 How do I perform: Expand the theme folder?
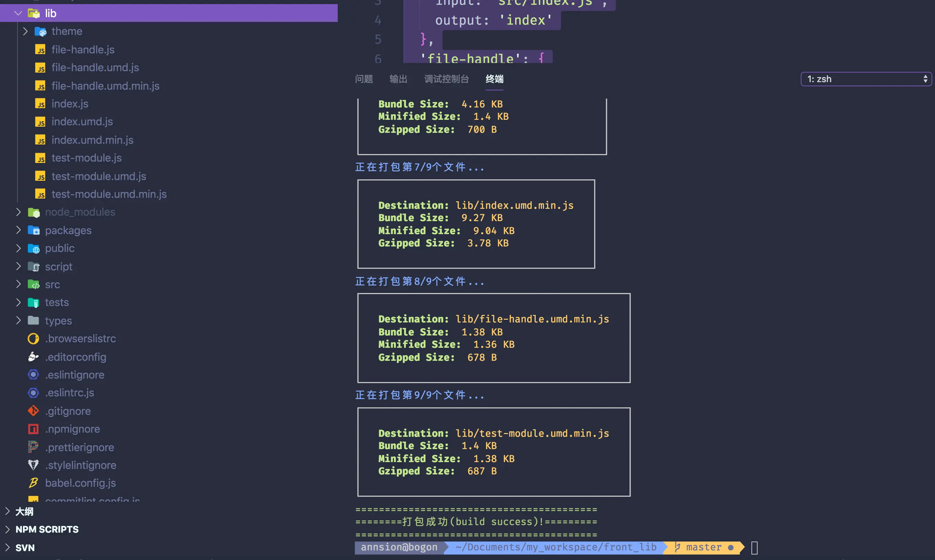pyautogui.click(x=25, y=31)
